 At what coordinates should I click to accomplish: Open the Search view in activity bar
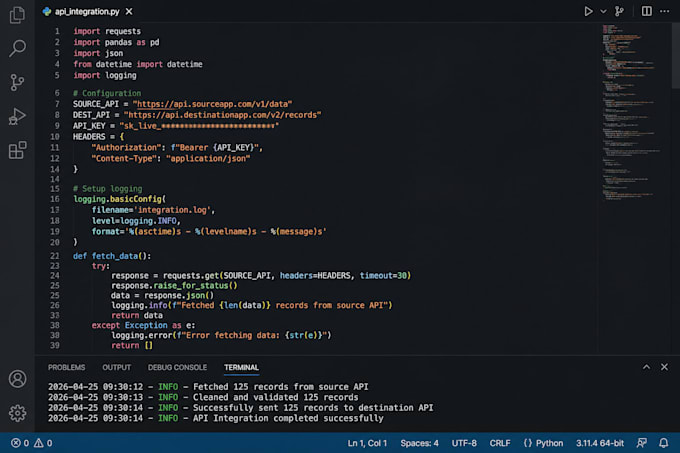point(17,48)
